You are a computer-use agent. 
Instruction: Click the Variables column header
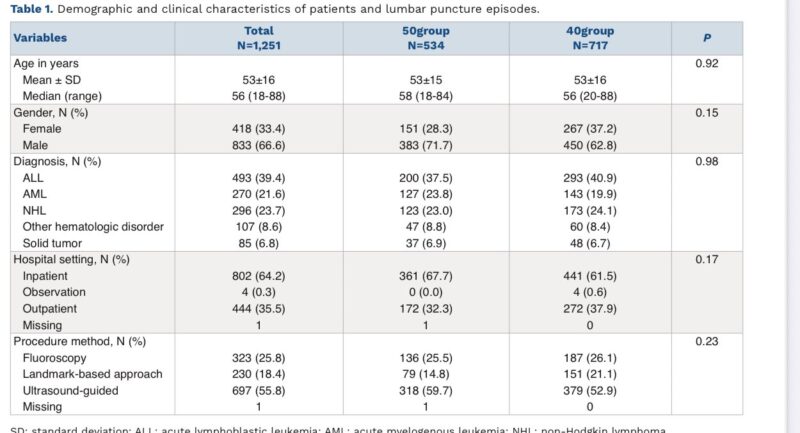[x=40, y=38]
